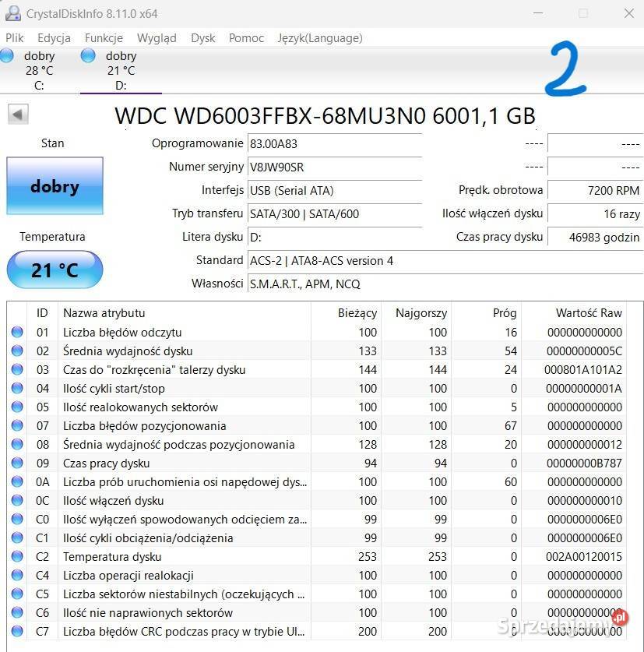Open the Dysk menu
Viewport: 644px width, 652px height.
click(x=203, y=38)
